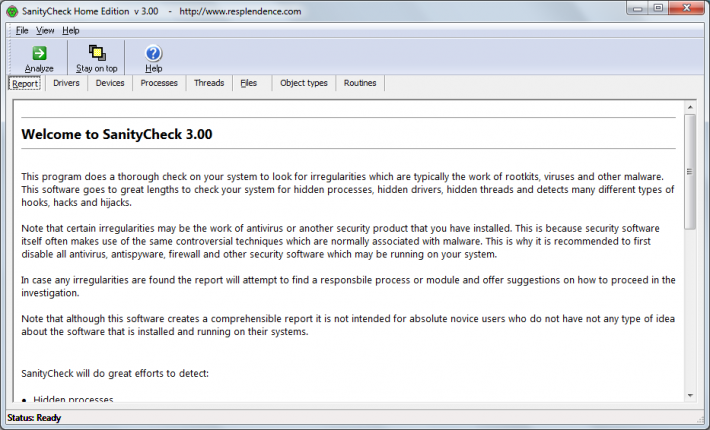Click the 'Hidden processes' bullet item
Image resolution: width=710 pixels, height=430 pixels.
[x=73, y=399]
